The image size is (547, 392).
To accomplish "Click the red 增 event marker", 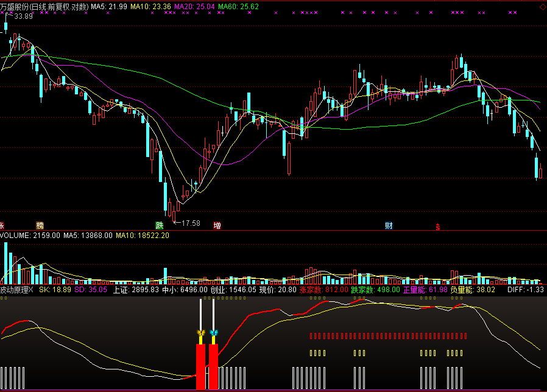I will tap(217, 225).
